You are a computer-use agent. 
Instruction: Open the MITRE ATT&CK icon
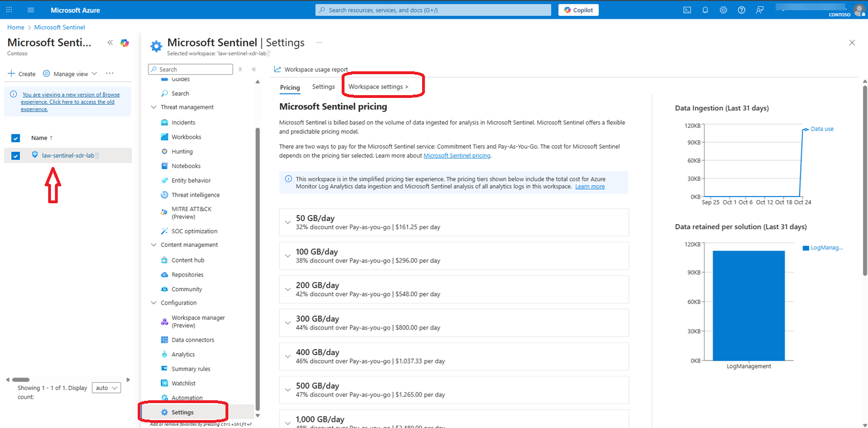(x=164, y=213)
